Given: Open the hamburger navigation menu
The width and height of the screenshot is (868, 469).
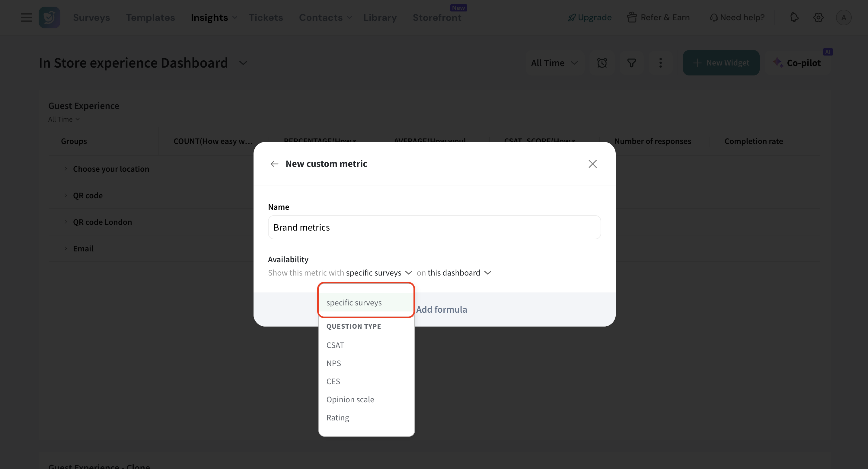Looking at the screenshot, I should [x=26, y=17].
